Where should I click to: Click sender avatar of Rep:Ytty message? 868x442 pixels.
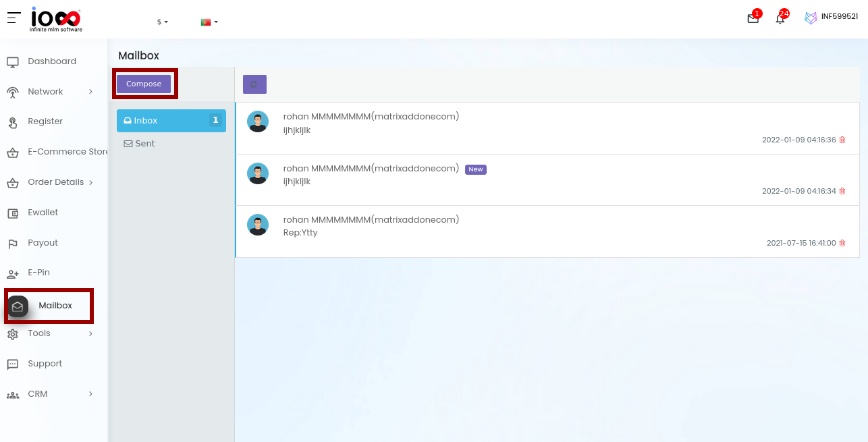tap(258, 225)
